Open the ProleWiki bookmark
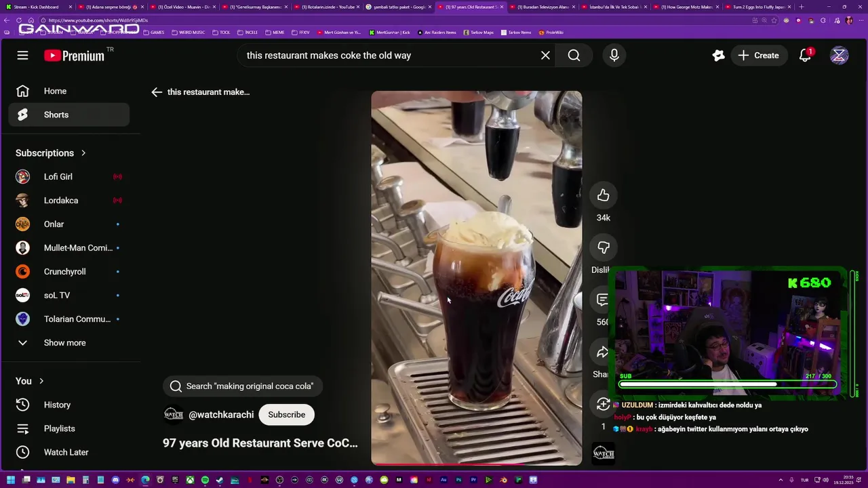Viewport: 868px width, 488px height. point(551,33)
